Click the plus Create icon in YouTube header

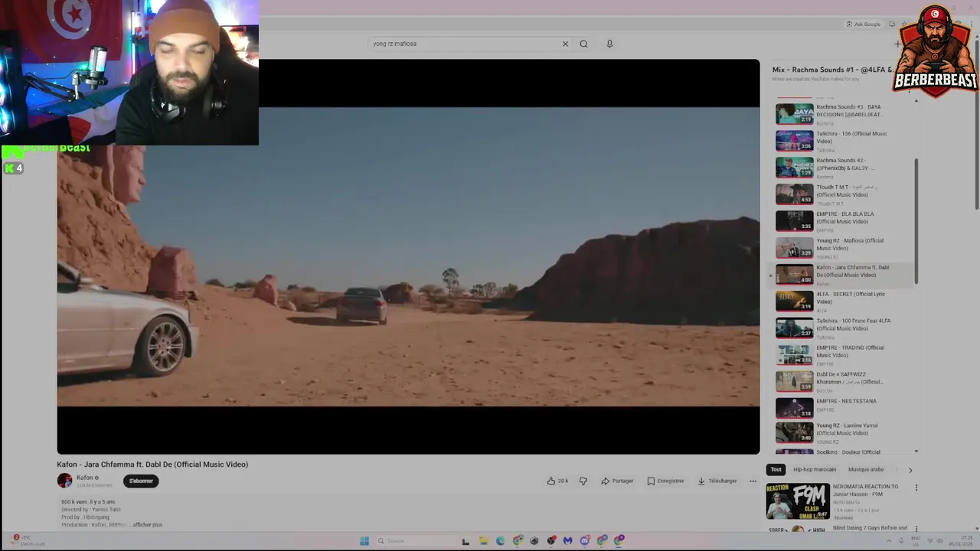tap(897, 44)
